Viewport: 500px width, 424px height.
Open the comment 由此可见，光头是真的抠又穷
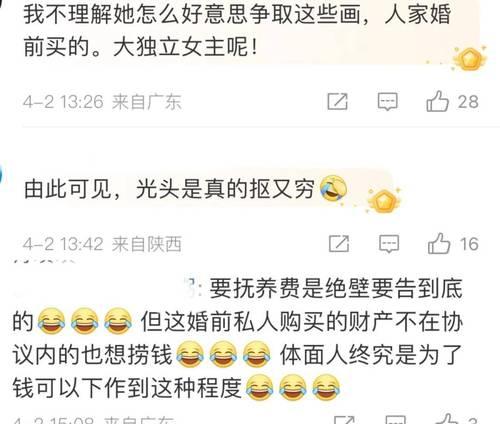coord(185,189)
